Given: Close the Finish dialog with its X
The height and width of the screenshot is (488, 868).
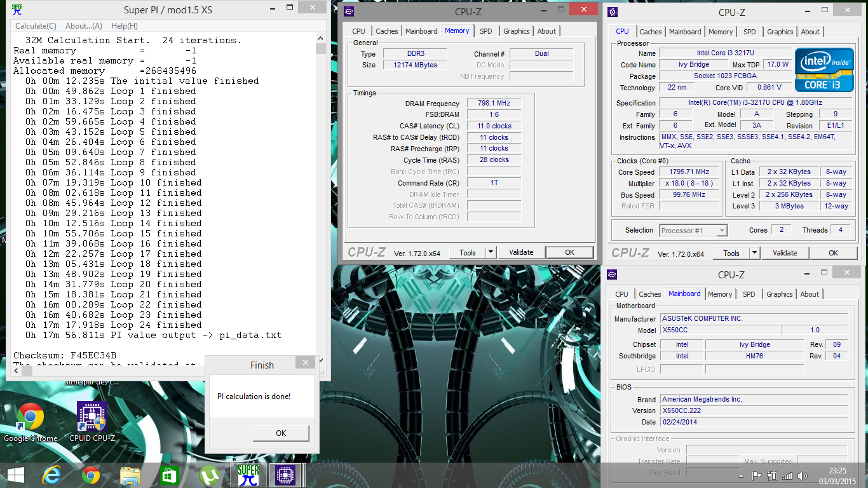Looking at the screenshot, I should 306,363.
